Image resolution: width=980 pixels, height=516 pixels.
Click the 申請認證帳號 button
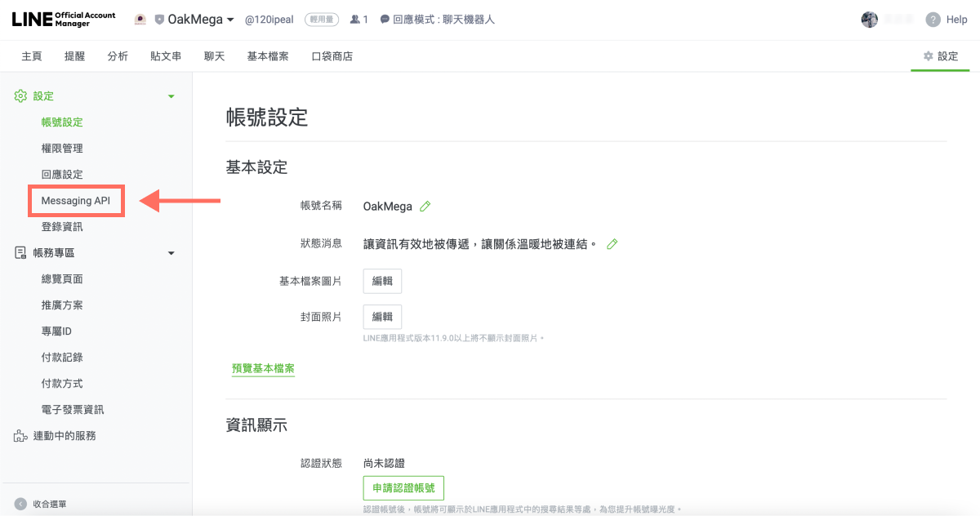[403, 489]
